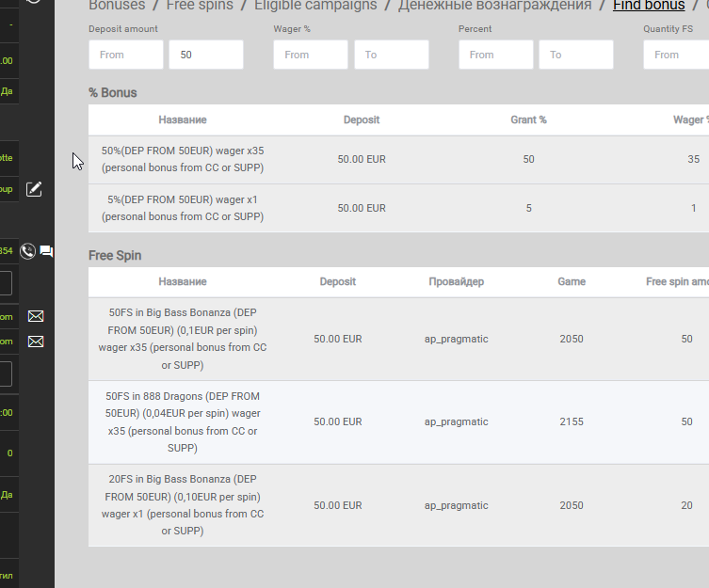Open the chat bubbles icon
This screenshot has width=709, height=588.
tap(46, 251)
